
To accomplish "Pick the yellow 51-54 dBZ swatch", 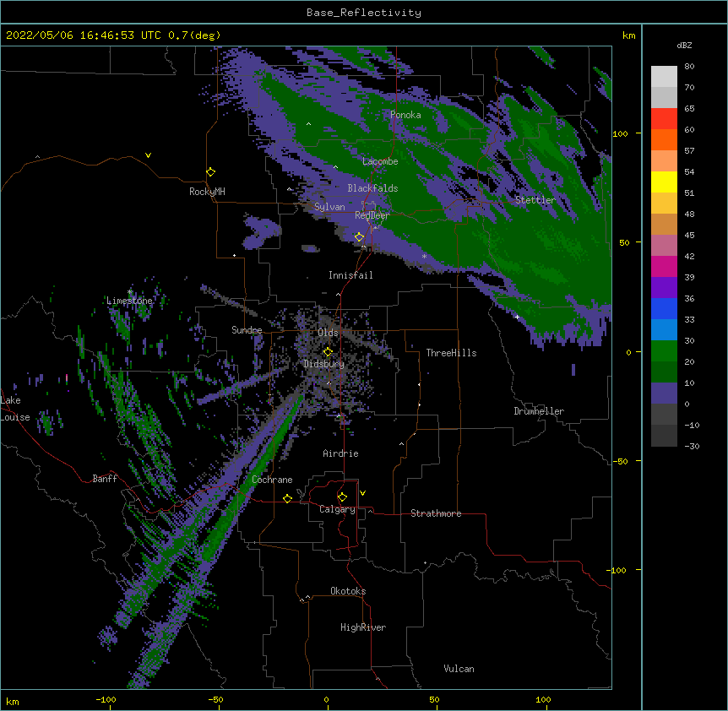I will (664, 182).
